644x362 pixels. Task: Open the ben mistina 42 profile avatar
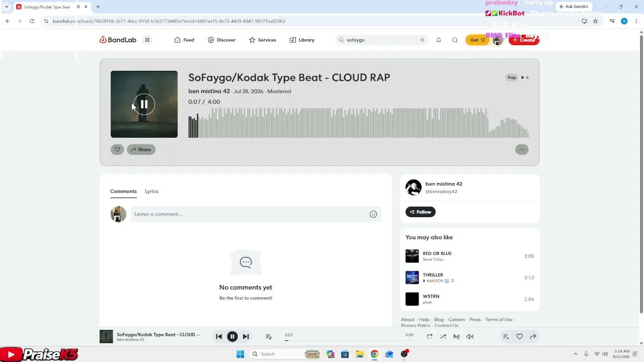[414, 187]
